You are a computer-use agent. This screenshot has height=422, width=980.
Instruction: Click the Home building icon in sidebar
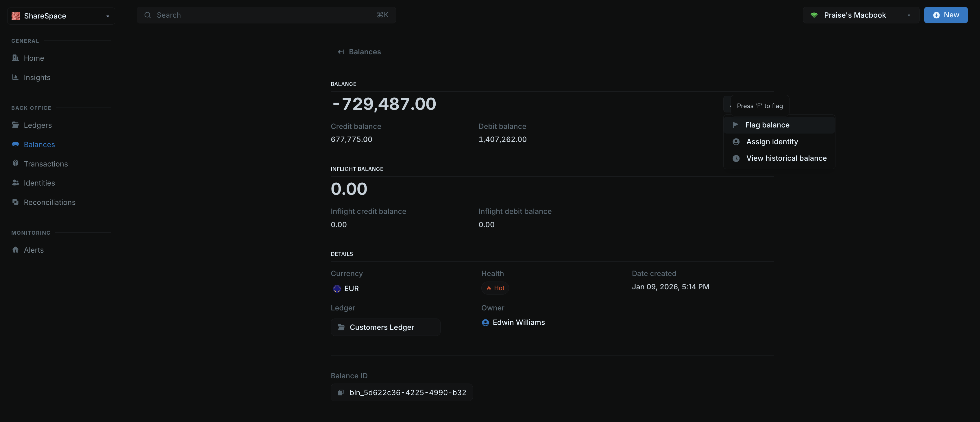click(x=15, y=58)
